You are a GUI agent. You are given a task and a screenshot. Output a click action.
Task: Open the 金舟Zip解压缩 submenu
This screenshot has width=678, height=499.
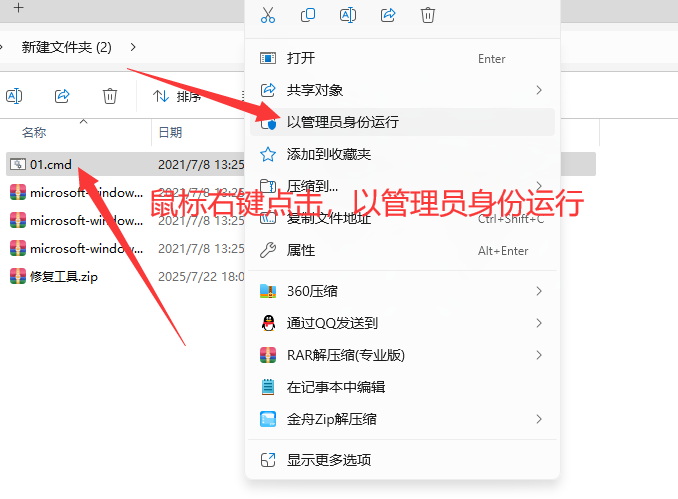coord(402,419)
